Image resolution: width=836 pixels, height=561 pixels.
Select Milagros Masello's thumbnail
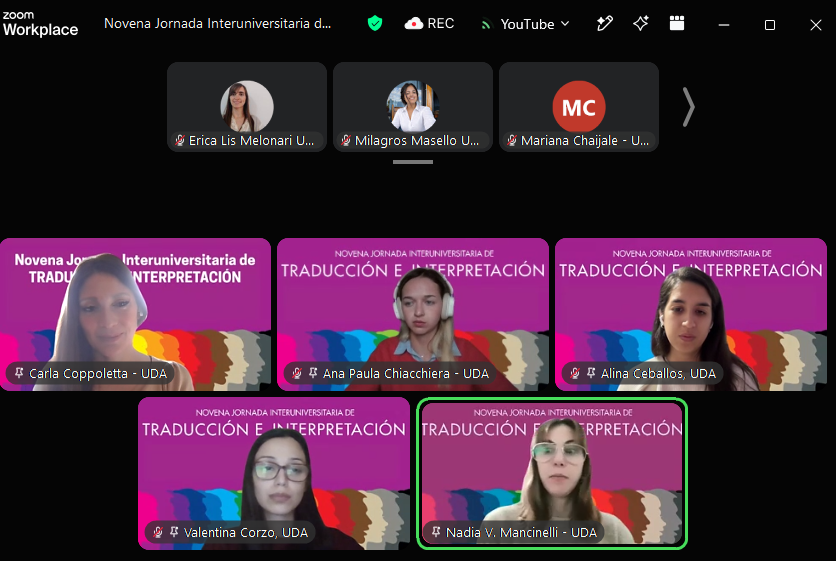click(413, 107)
